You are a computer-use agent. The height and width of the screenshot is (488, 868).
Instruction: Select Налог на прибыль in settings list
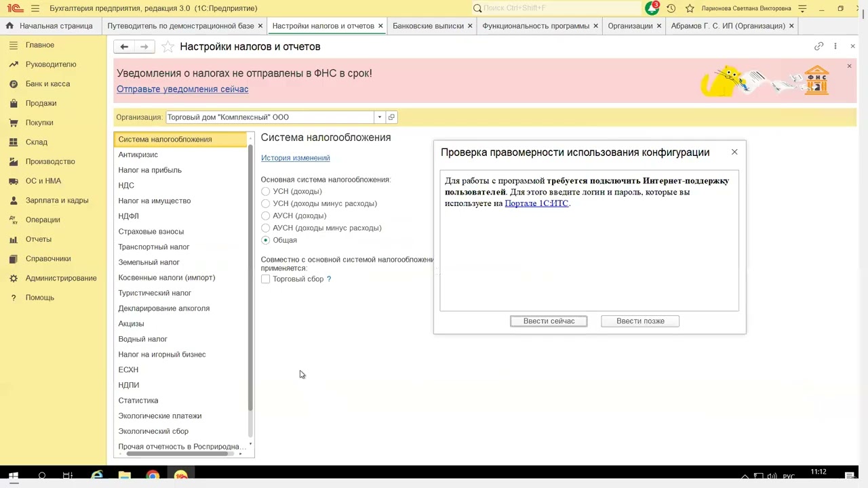(x=180, y=170)
